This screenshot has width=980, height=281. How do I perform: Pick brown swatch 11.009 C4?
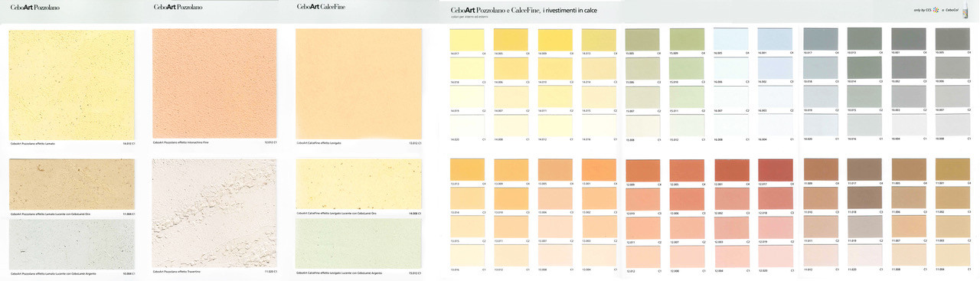point(821,169)
